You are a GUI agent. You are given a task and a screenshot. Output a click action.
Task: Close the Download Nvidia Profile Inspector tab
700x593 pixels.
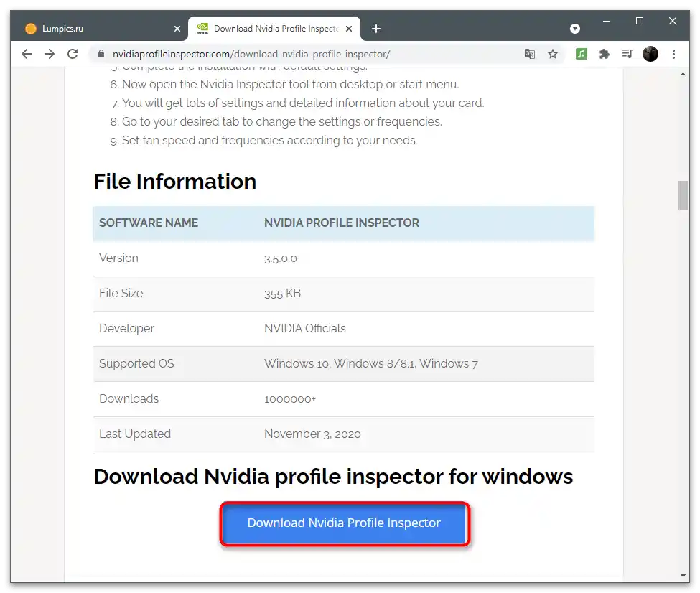click(349, 29)
